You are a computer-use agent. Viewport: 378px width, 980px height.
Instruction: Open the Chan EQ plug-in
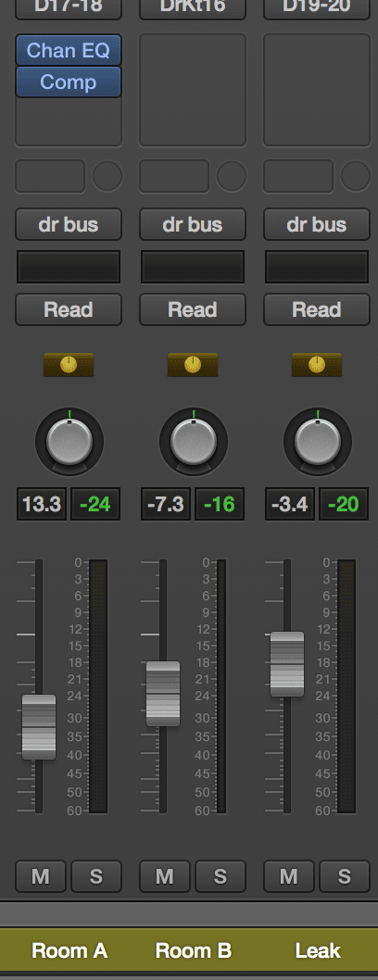coord(69,51)
